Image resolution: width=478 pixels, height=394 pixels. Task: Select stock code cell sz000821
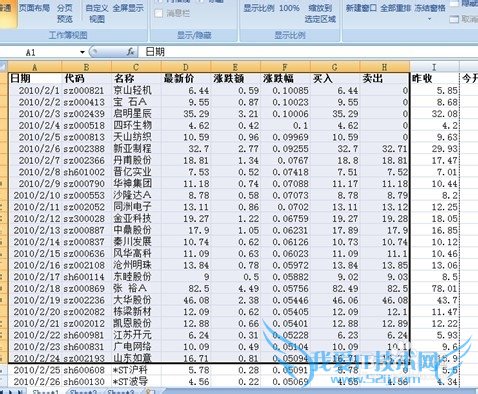[x=86, y=90]
